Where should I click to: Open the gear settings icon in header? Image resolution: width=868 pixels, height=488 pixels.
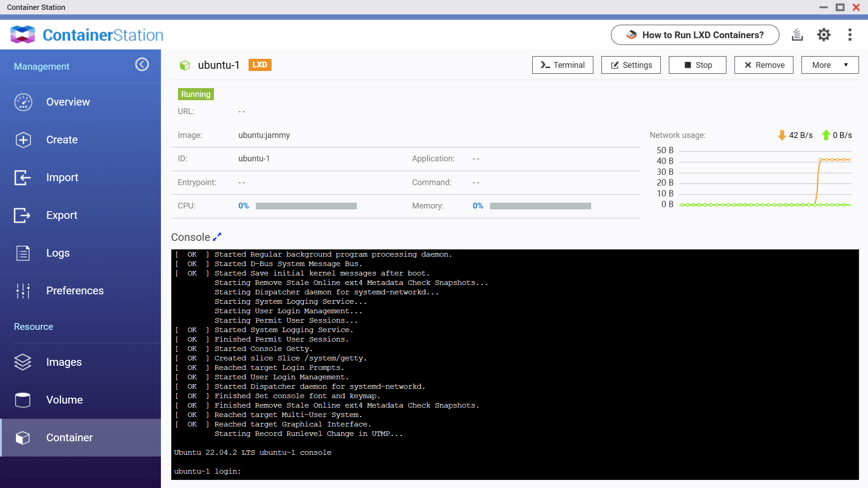coord(823,35)
